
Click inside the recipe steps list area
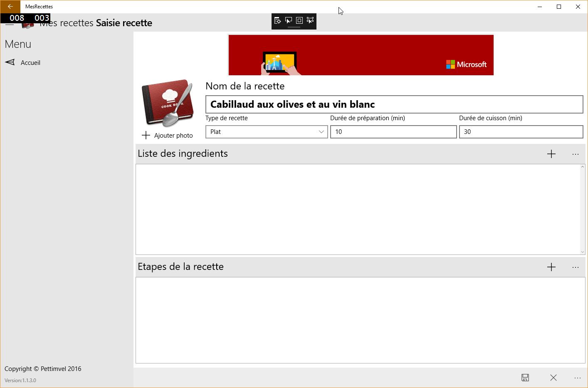point(361,320)
